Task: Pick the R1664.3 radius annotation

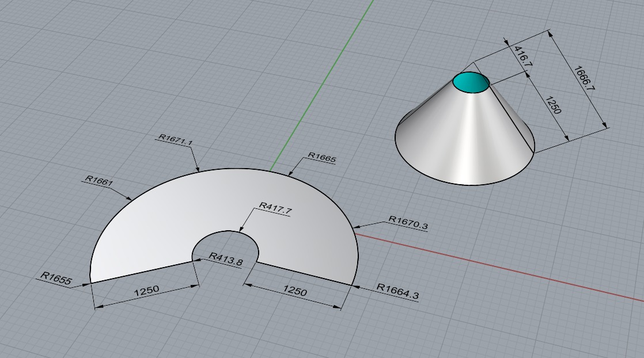Action: 397,291
